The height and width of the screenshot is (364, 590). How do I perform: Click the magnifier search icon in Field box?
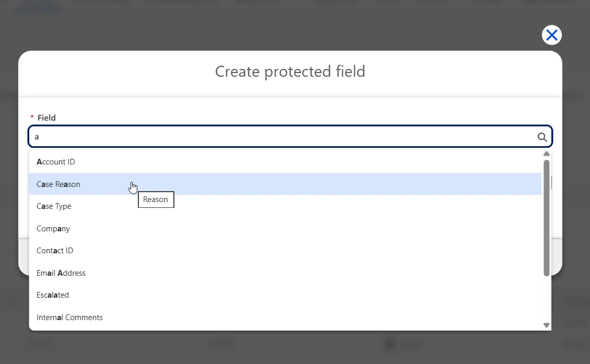click(542, 137)
